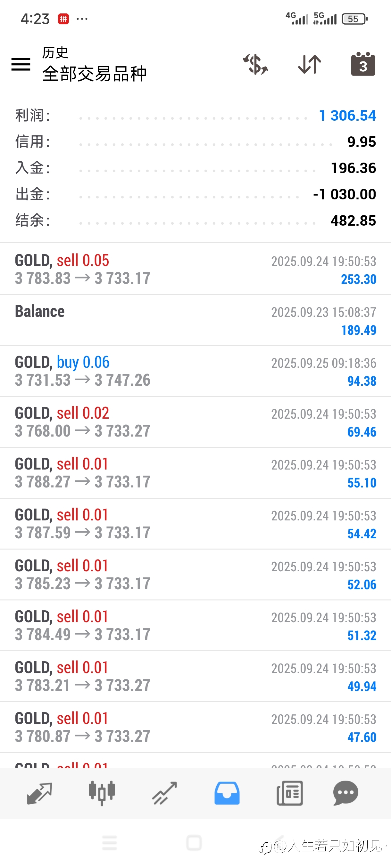Select the History inbox tab

[x=227, y=793]
